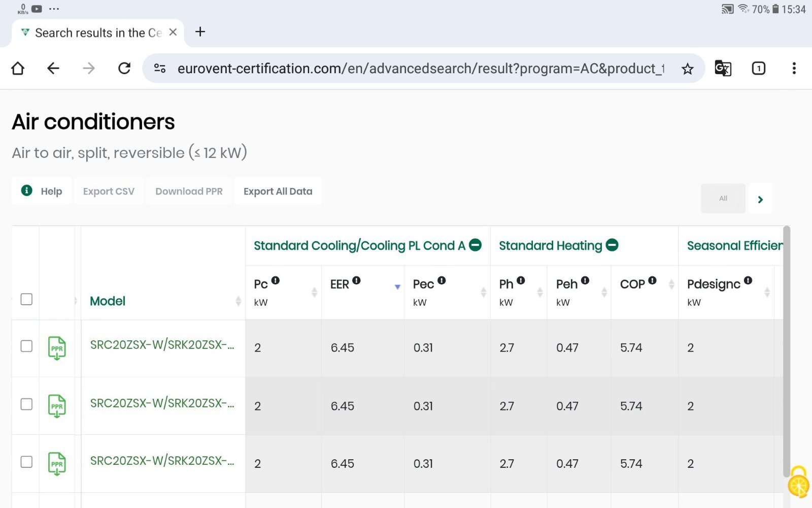This screenshot has width=812, height=508.
Task: Open tab switcher showing 1 tab
Action: point(758,68)
